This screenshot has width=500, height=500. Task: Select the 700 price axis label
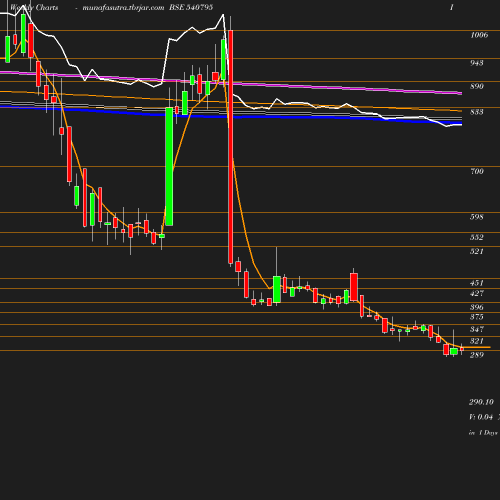point(477,171)
